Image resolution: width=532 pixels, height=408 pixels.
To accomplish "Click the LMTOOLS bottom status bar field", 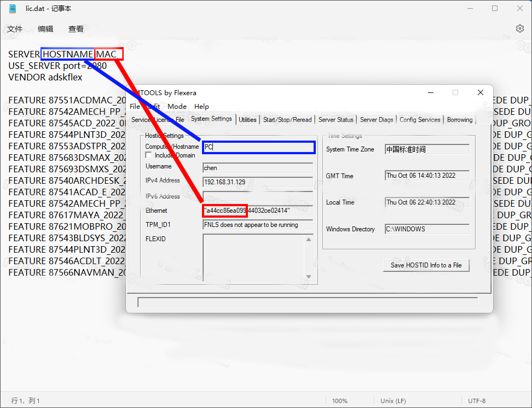I will click(308, 302).
